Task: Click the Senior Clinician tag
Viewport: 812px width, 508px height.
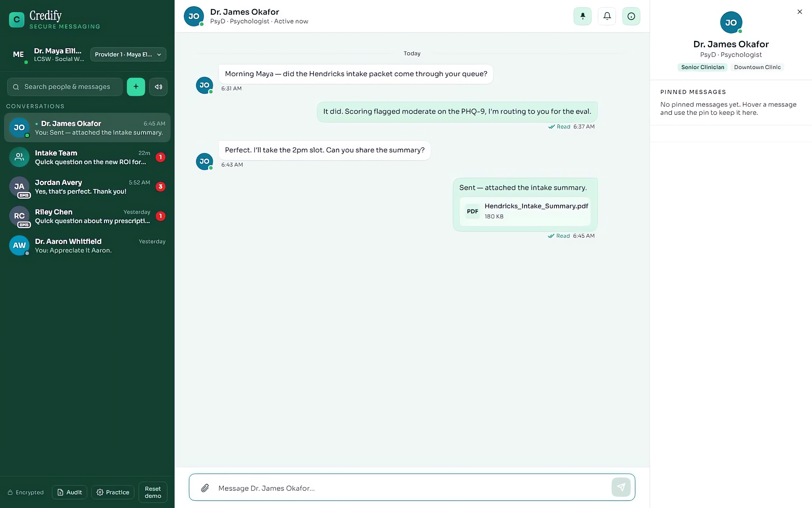Action: pos(702,67)
